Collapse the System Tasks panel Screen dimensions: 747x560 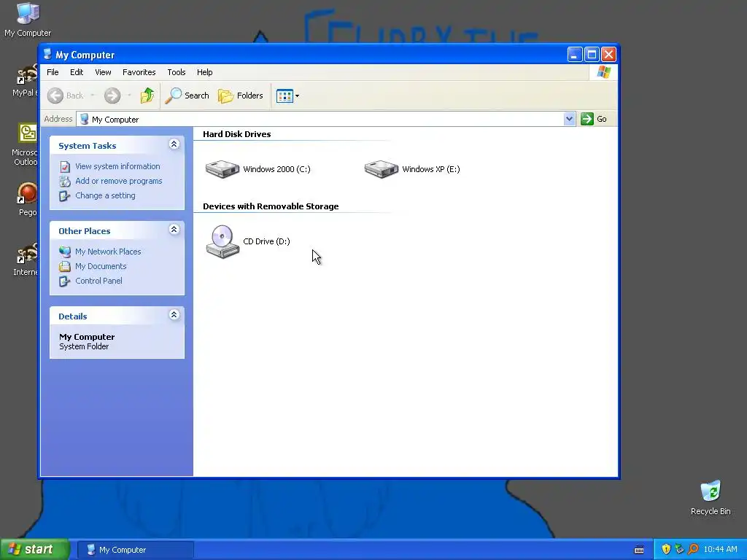tap(174, 144)
